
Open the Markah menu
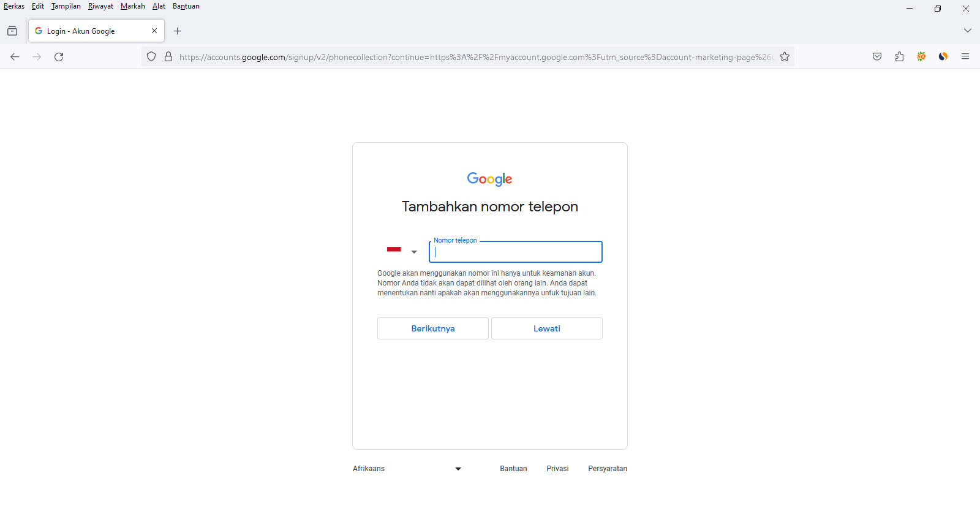coord(132,6)
